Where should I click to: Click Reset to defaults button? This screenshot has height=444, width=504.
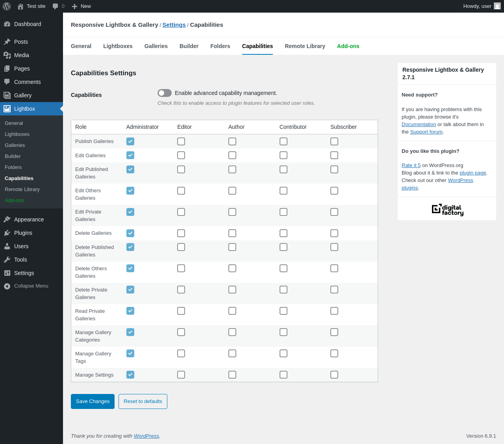(x=143, y=401)
